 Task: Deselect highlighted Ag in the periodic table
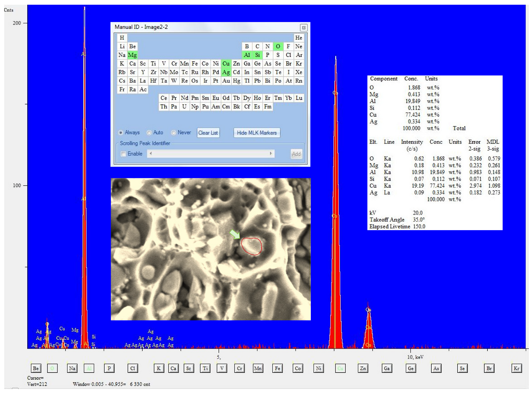point(226,72)
